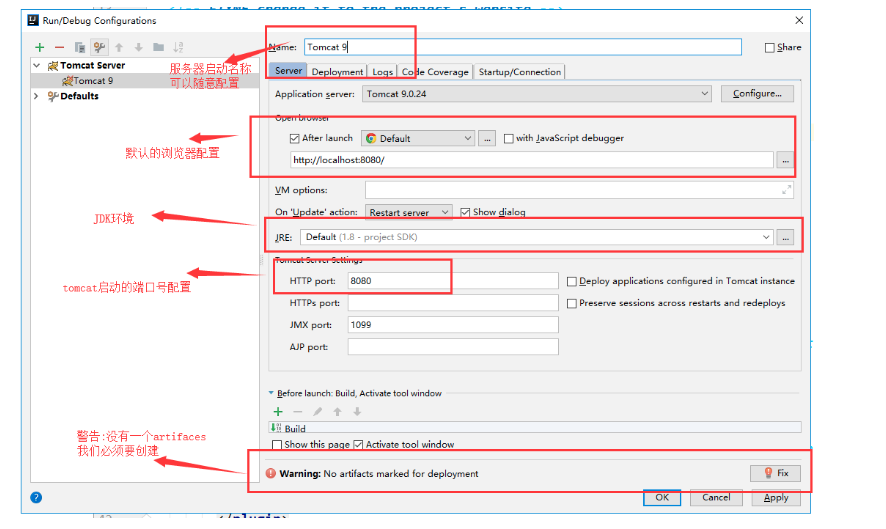Select Defaults item in tree
This screenshot has width=886, height=529.
pos(79,96)
